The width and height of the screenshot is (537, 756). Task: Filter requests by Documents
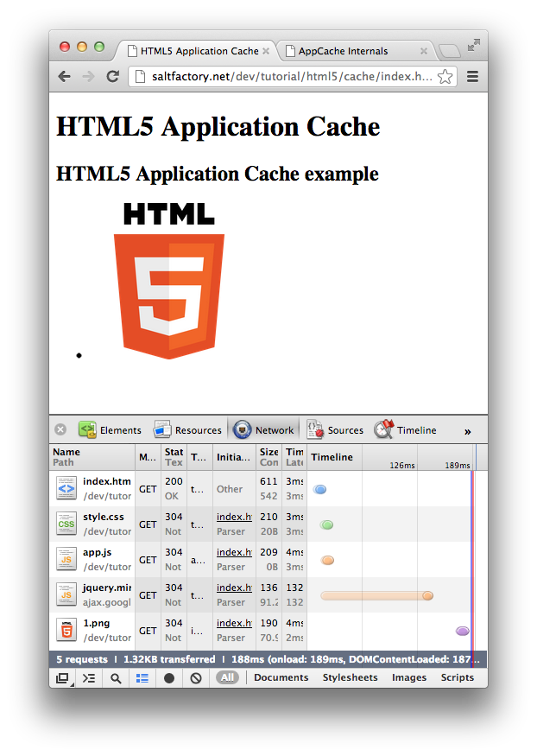pos(281,677)
